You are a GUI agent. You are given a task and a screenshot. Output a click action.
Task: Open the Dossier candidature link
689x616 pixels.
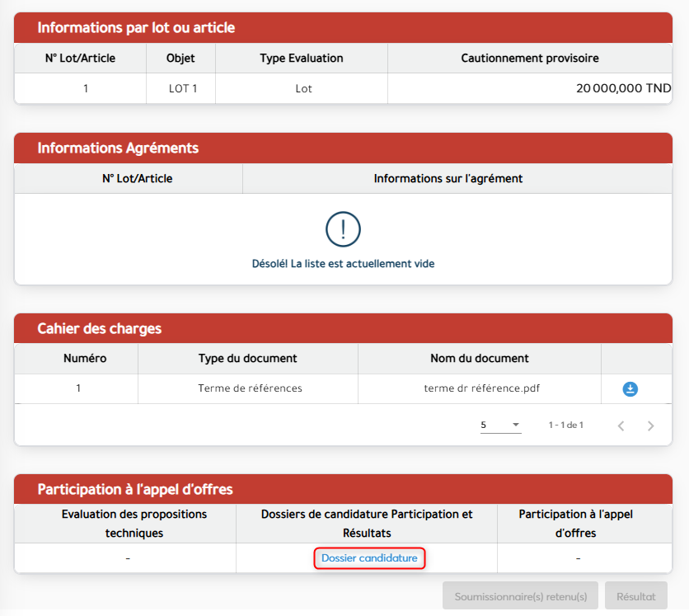point(369,558)
